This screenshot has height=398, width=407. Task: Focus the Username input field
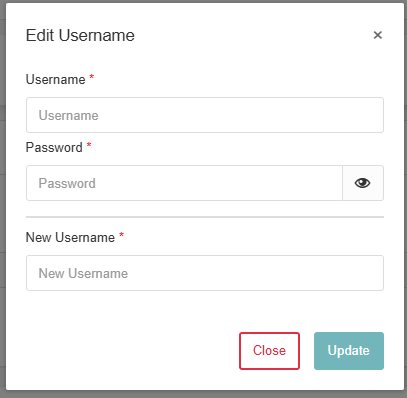[x=205, y=115]
